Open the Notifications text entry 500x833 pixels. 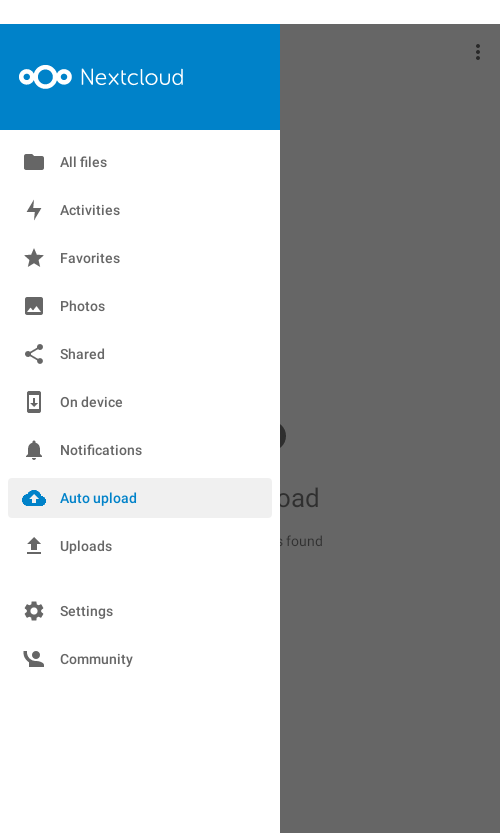[x=101, y=450]
